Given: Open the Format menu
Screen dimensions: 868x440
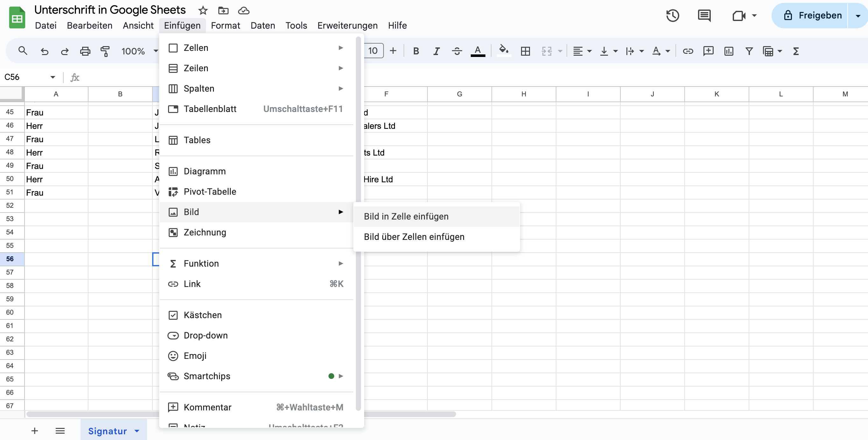Looking at the screenshot, I should click(x=225, y=25).
